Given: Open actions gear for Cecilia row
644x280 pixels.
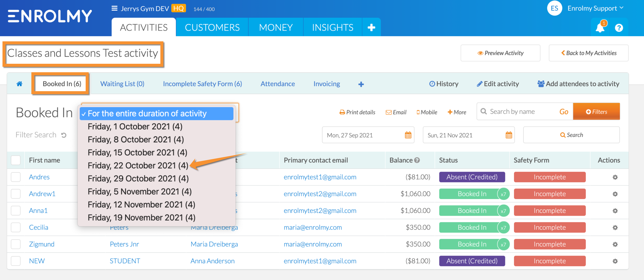Looking at the screenshot, I should point(615,227).
